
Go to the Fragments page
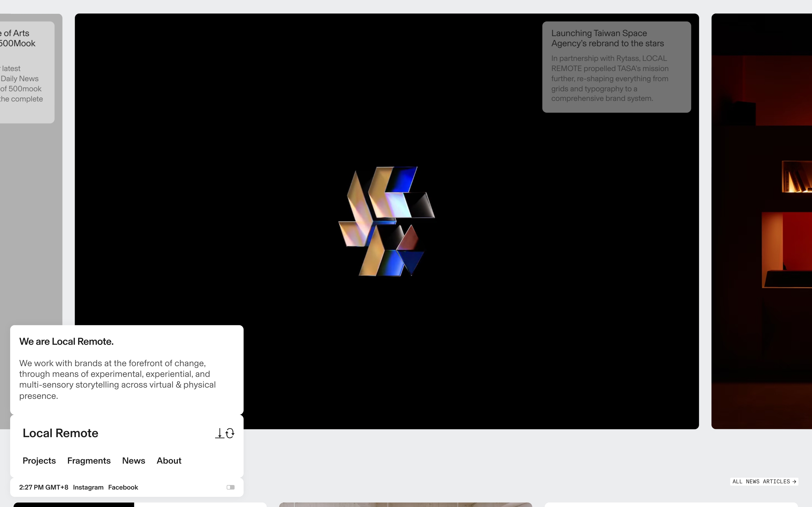click(89, 461)
